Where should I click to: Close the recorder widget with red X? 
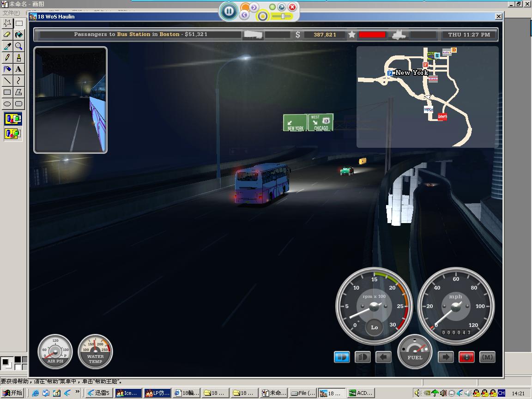(x=292, y=7)
